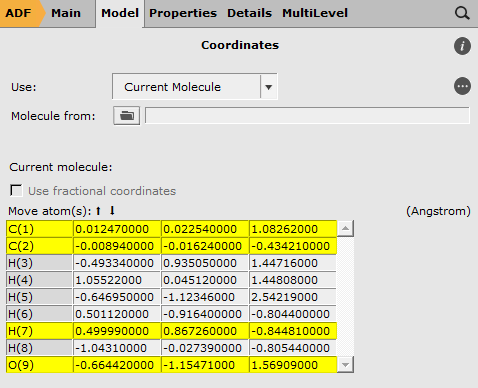Select the O(9) atom row label
Viewport: 478px width, 388px height.
click(39, 365)
